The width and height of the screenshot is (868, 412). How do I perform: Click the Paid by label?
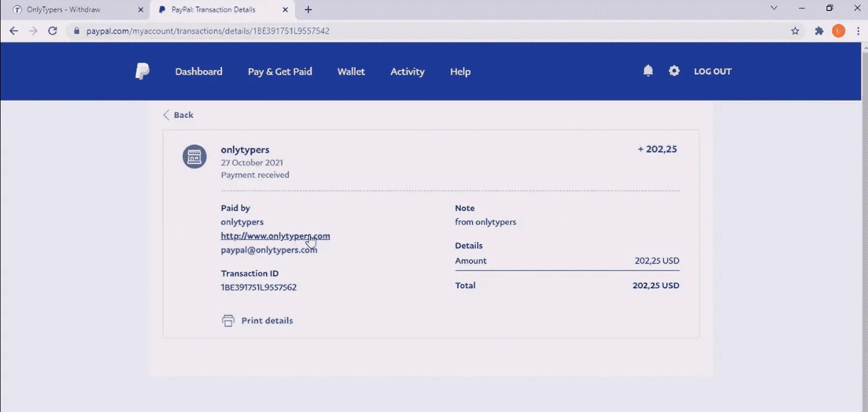click(235, 208)
